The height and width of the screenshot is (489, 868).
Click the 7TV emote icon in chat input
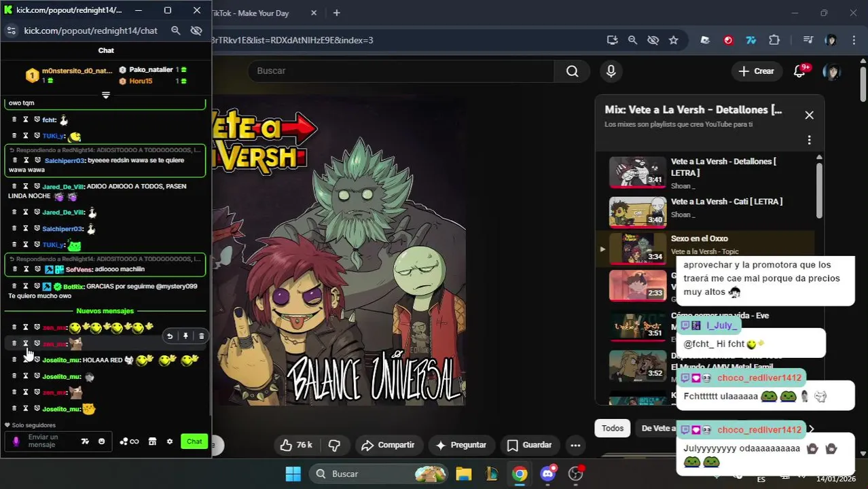(x=85, y=441)
